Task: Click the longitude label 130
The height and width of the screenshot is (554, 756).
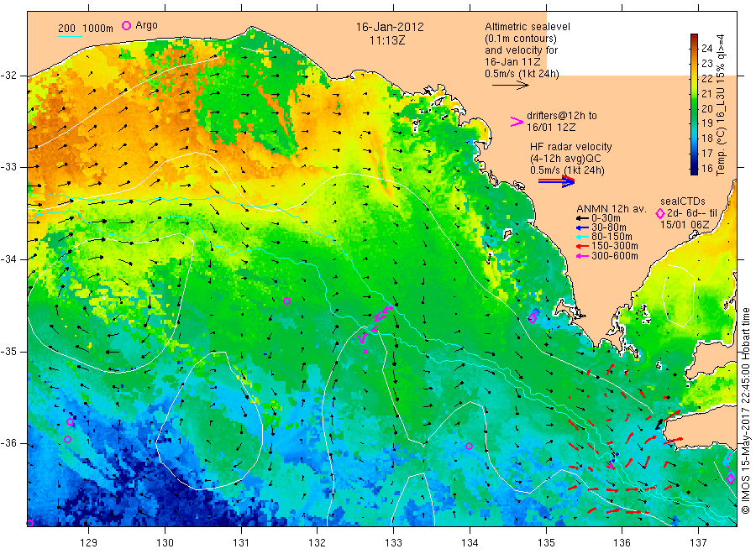Action: click(165, 543)
